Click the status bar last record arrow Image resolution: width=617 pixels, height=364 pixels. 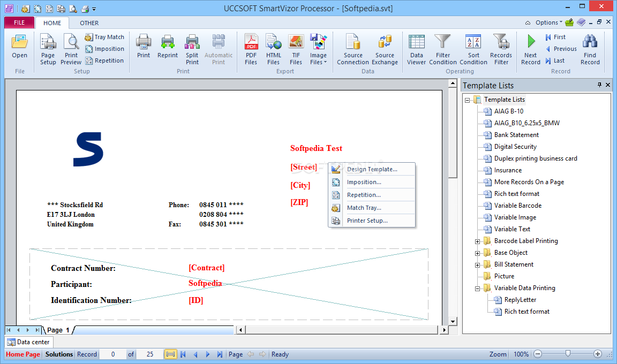click(x=220, y=354)
